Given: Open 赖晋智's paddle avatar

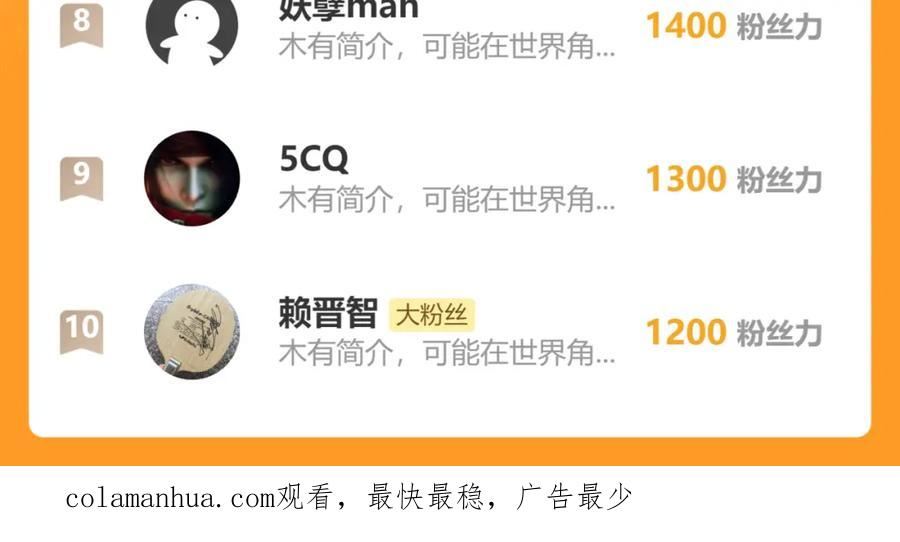Looking at the screenshot, I should pos(192,331).
